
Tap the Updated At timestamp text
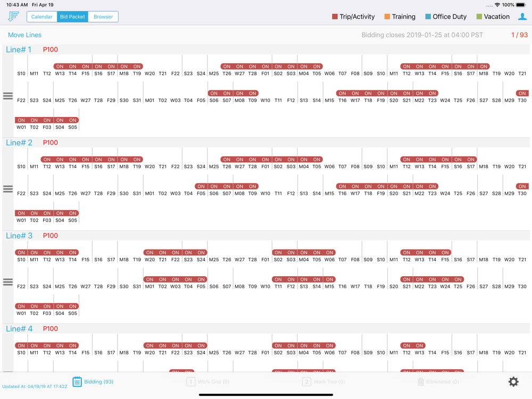(x=35, y=386)
